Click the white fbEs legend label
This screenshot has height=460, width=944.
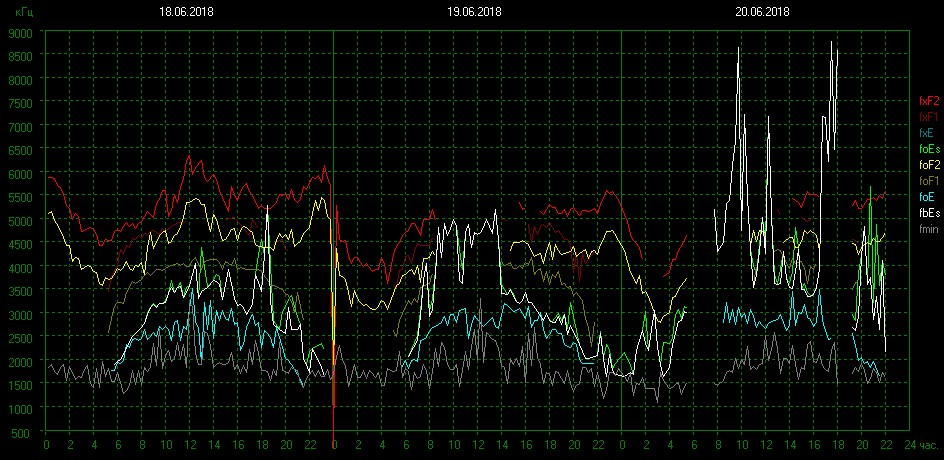pyautogui.click(x=929, y=213)
